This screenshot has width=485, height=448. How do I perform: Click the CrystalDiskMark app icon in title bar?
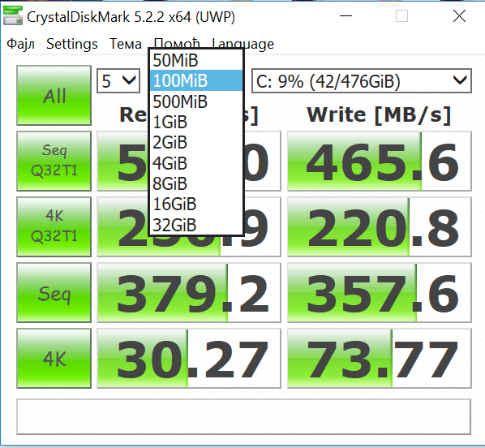(13, 15)
